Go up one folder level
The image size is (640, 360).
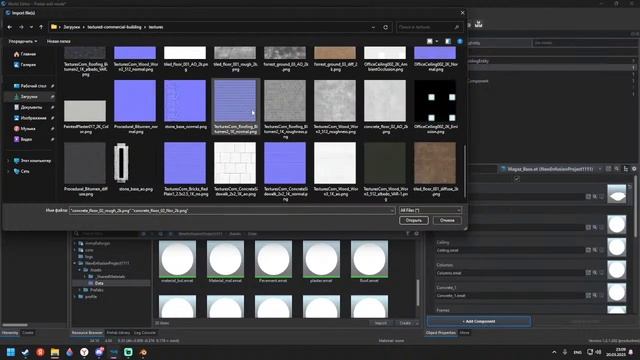pyautogui.click(x=41, y=27)
